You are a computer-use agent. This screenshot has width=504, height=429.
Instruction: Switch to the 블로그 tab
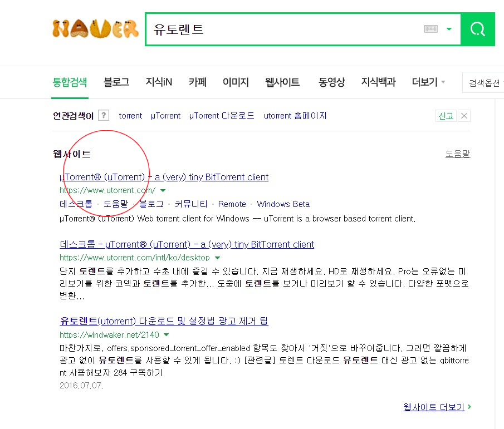(x=116, y=82)
